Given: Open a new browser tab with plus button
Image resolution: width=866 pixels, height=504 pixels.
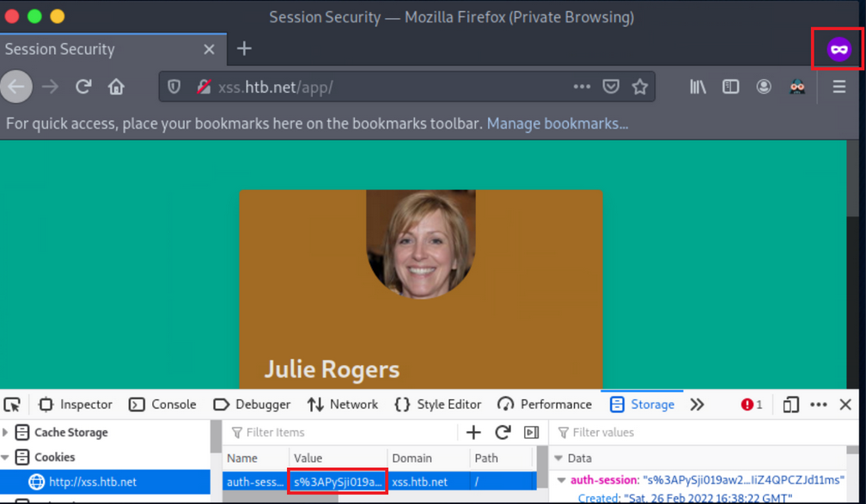Looking at the screenshot, I should tap(243, 49).
